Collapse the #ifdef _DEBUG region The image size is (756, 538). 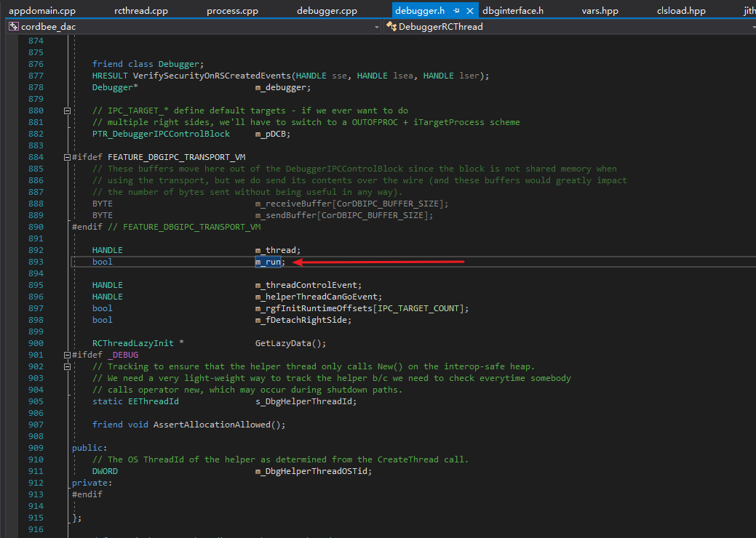click(67, 355)
